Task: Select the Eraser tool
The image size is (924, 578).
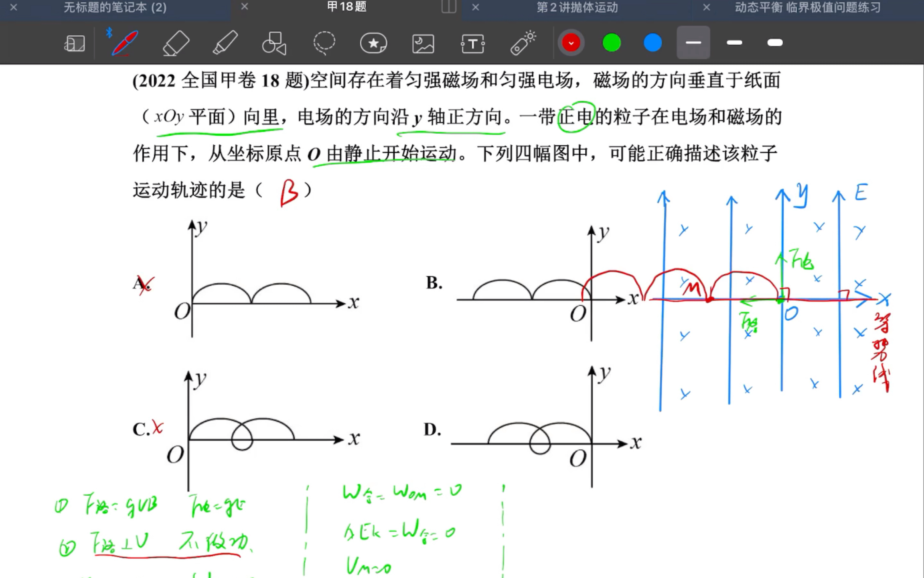Action: click(176, 43)
